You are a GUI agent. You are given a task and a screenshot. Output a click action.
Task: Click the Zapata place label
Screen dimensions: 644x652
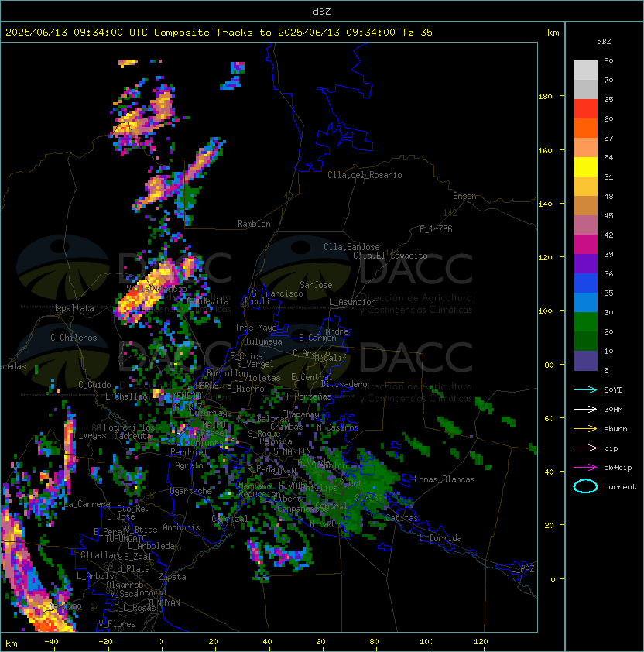coord(172,577)
